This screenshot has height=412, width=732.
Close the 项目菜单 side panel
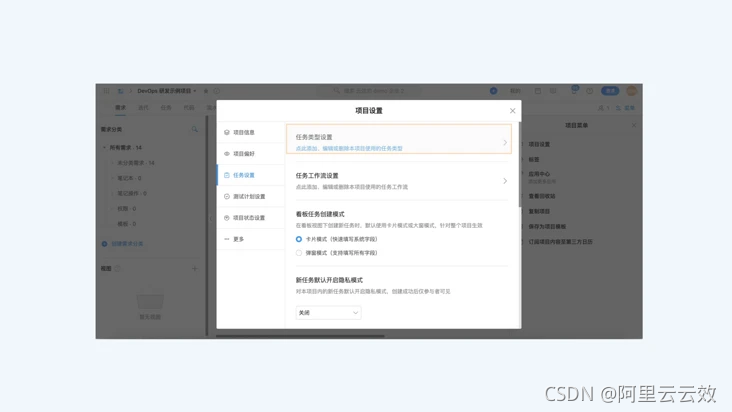(633, 125)
